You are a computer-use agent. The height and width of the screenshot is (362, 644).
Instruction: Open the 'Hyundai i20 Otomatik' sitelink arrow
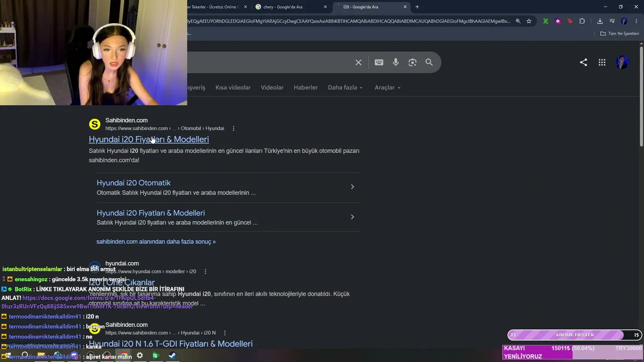(352, 187)
